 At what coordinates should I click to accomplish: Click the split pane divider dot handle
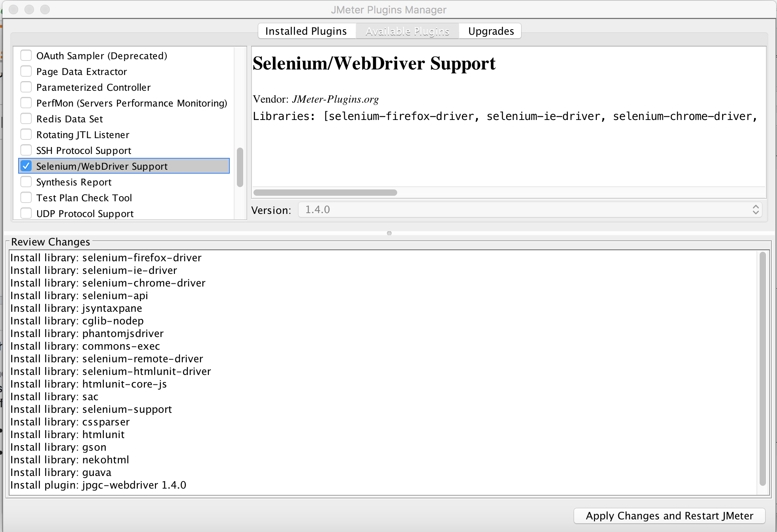[389, 233]
